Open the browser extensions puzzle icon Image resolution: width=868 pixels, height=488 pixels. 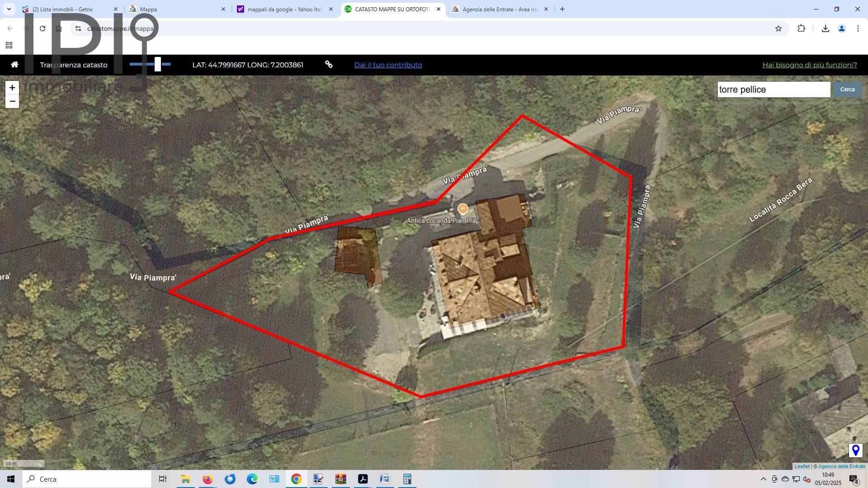tap(801, 28)
